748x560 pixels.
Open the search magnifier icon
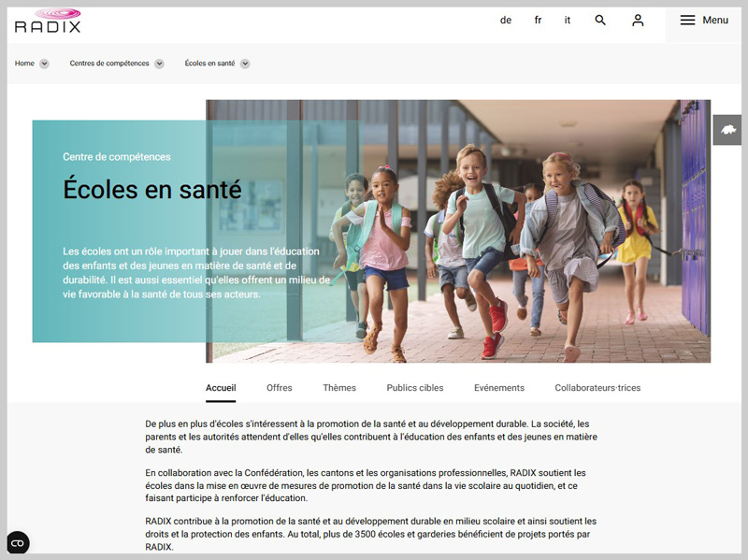coord(600,21)
